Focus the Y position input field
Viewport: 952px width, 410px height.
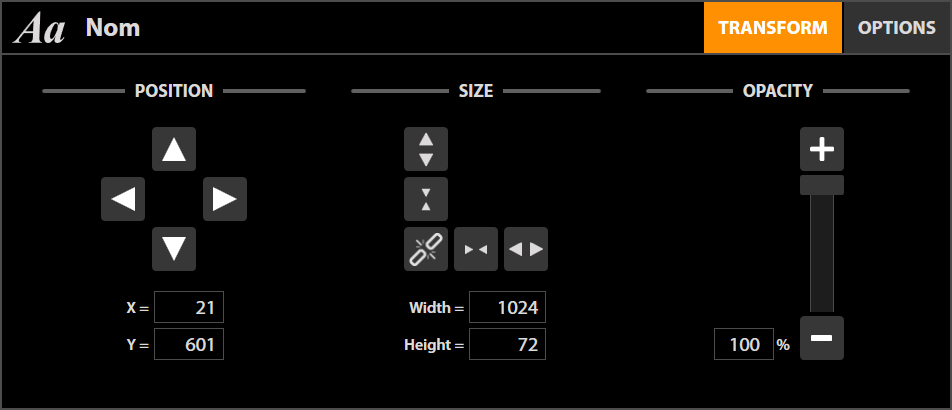click(189, 345)
